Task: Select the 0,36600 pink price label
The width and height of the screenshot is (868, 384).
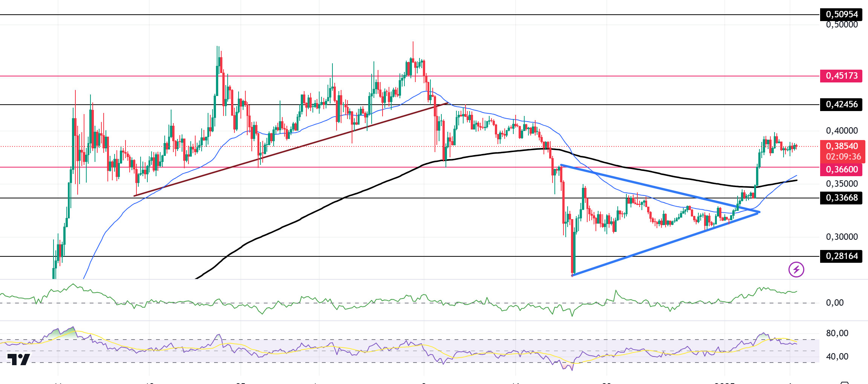Action: click(x=841, y=169)
